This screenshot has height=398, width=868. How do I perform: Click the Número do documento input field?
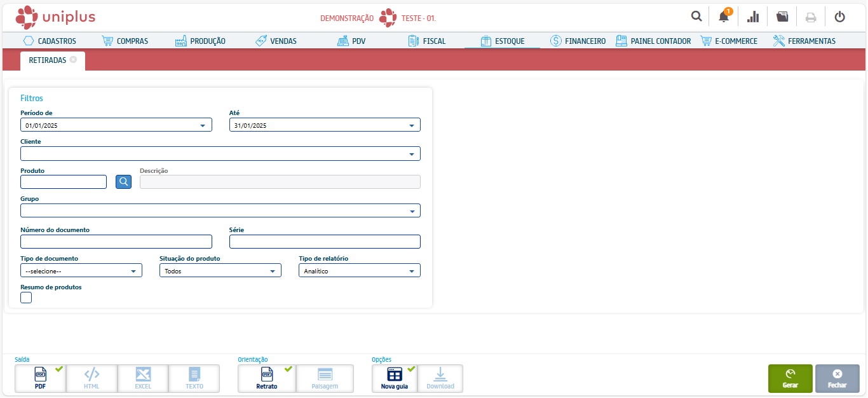pos(116,242)
